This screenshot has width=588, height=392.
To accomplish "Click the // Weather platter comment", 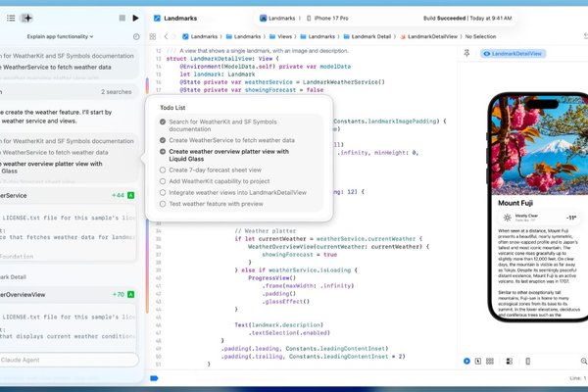I will point(266,231).
